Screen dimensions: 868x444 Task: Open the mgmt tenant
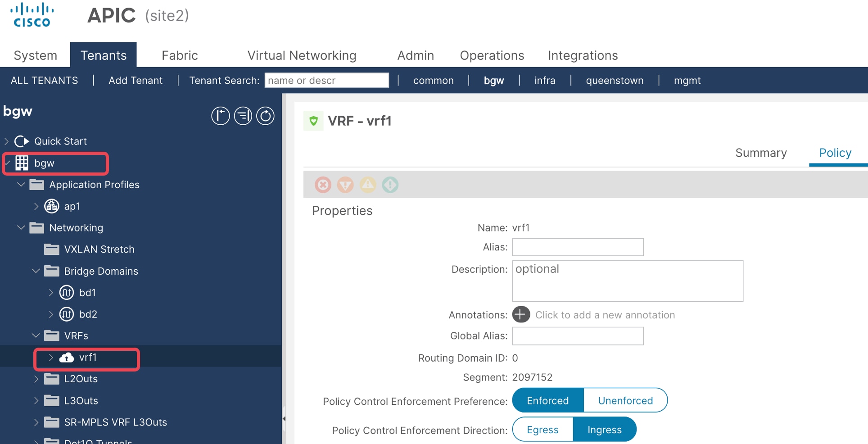[687, 81]
